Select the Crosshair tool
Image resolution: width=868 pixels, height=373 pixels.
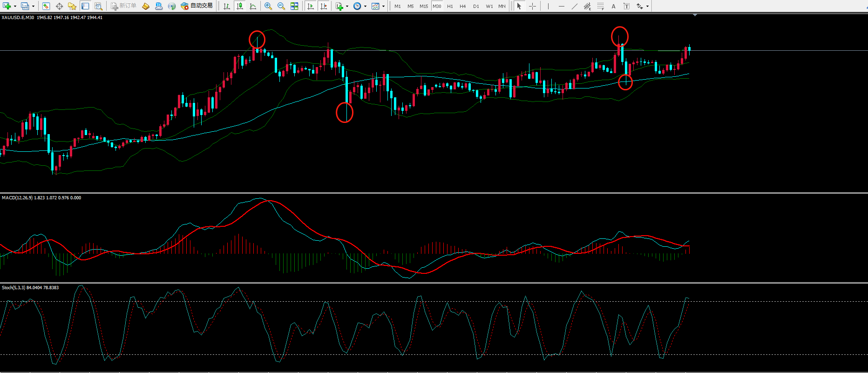click(x=532, y=6)
